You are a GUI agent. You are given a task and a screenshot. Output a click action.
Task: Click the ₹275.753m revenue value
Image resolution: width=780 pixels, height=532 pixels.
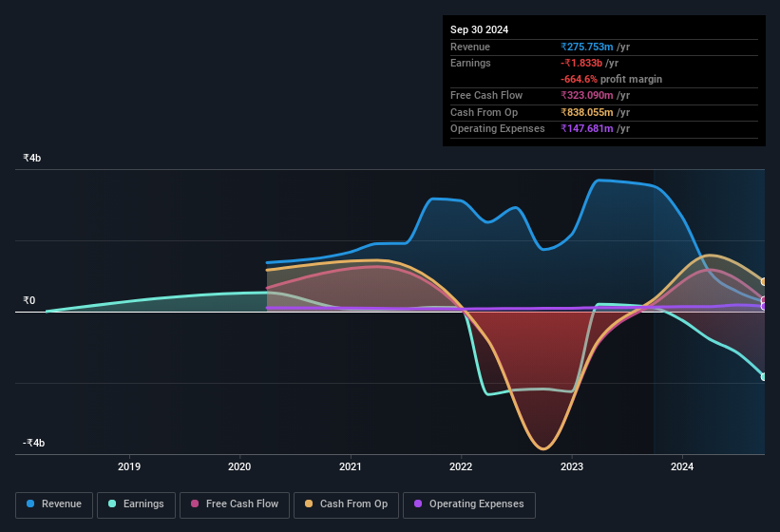587,47
